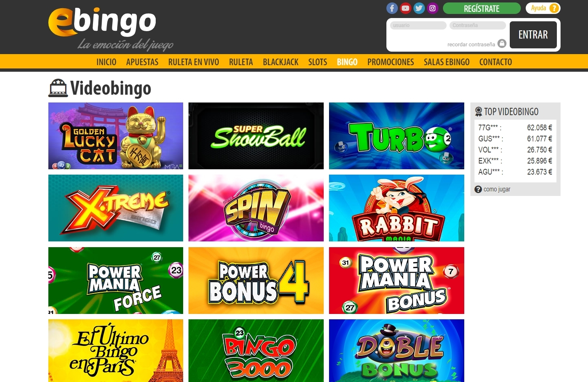
Task: Open the Instagram social icon
Action: click(432, 8)
